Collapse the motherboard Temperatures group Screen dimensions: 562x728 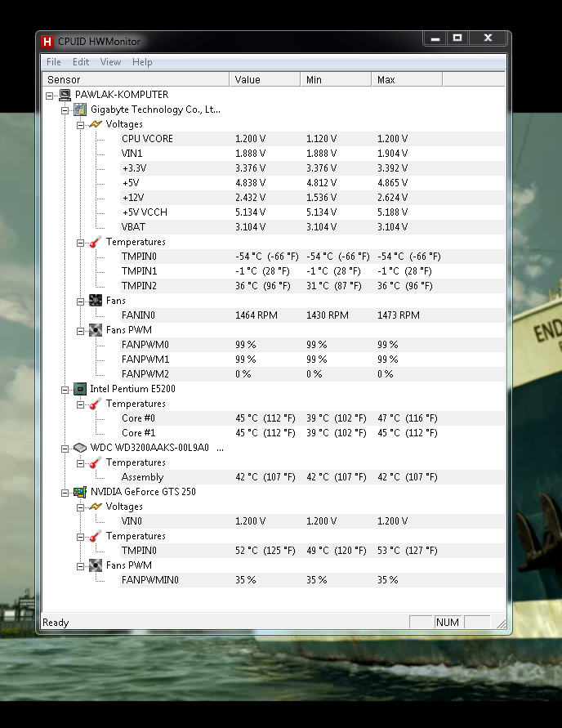coord(80,243)
